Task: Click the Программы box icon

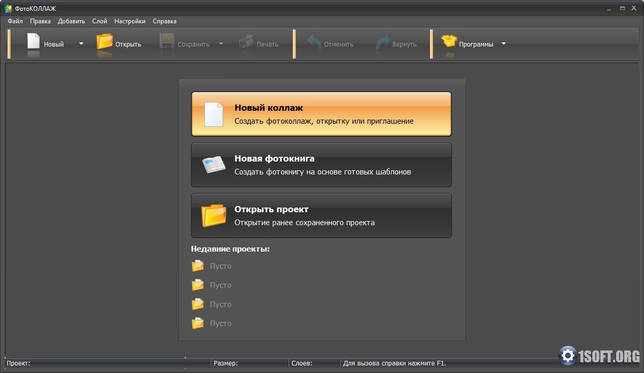Action: click(449, 41)
